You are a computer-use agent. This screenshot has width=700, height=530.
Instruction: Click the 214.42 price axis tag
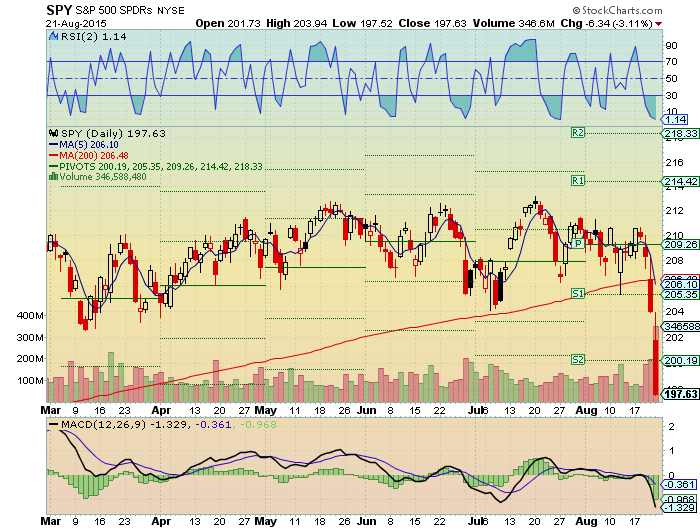[681, 181]
